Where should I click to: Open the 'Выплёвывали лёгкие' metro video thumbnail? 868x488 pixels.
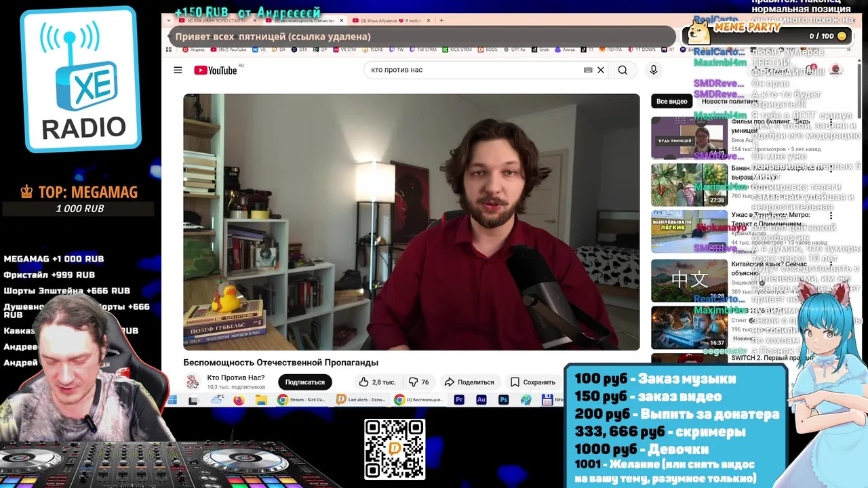click(x=689, y=232)
